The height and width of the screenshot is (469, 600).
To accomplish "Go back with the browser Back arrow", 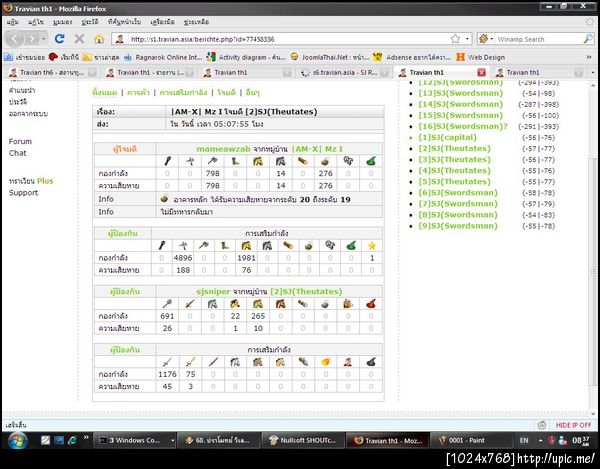I will (x=15, y=39).
